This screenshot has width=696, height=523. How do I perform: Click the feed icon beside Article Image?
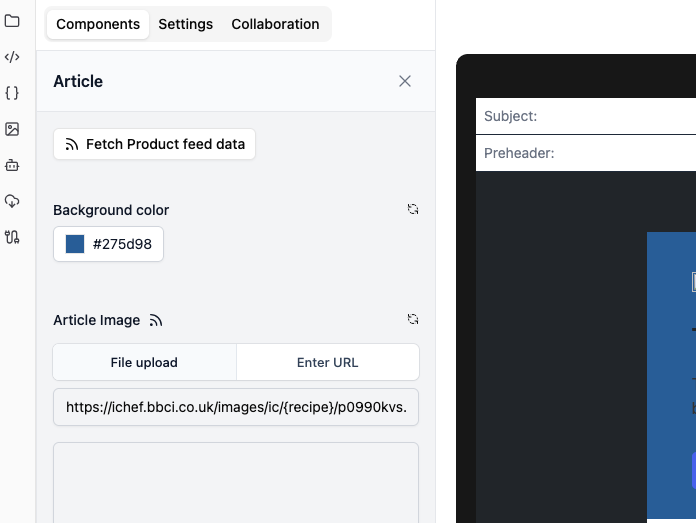pyautogui.click(x=156, y=321)
